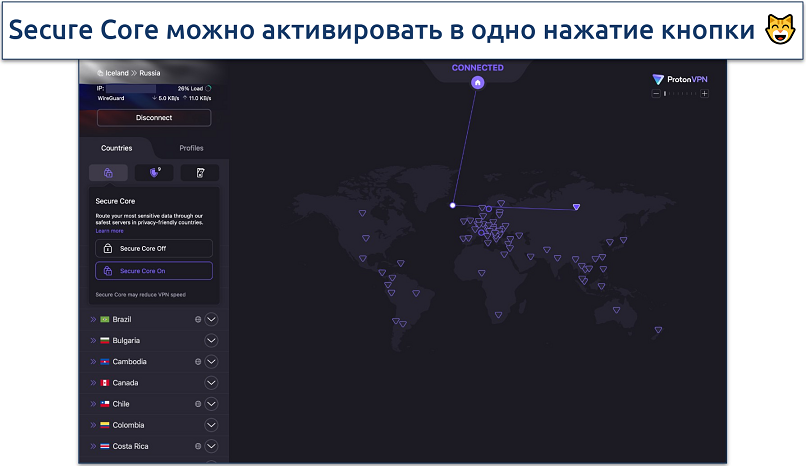Expand the Canada server list chevron
Viewport: 806px width, 466px height.
click(x=211, y=383)
